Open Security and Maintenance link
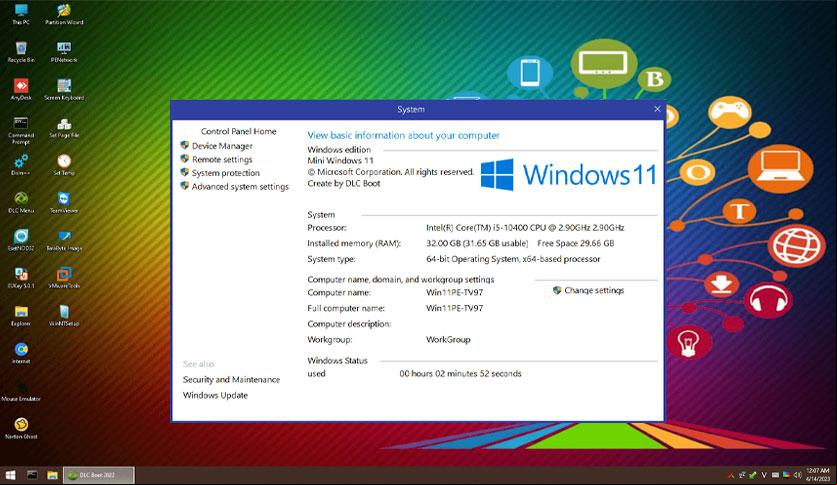The width and height of the screenshot is (837, 485). [x=231, y=379]
